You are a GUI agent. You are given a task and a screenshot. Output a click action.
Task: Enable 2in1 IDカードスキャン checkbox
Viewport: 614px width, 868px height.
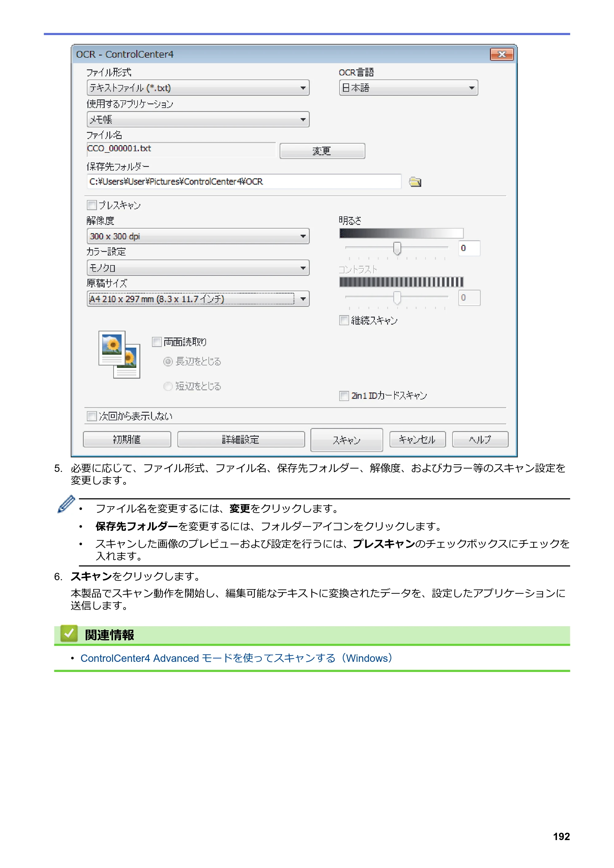pyautogui.click(x=344, y=396)
